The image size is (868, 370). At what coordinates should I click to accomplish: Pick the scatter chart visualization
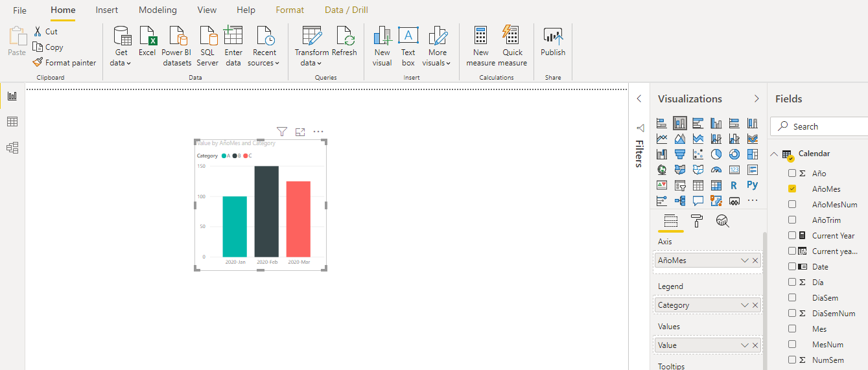click(x=698, y=154)
